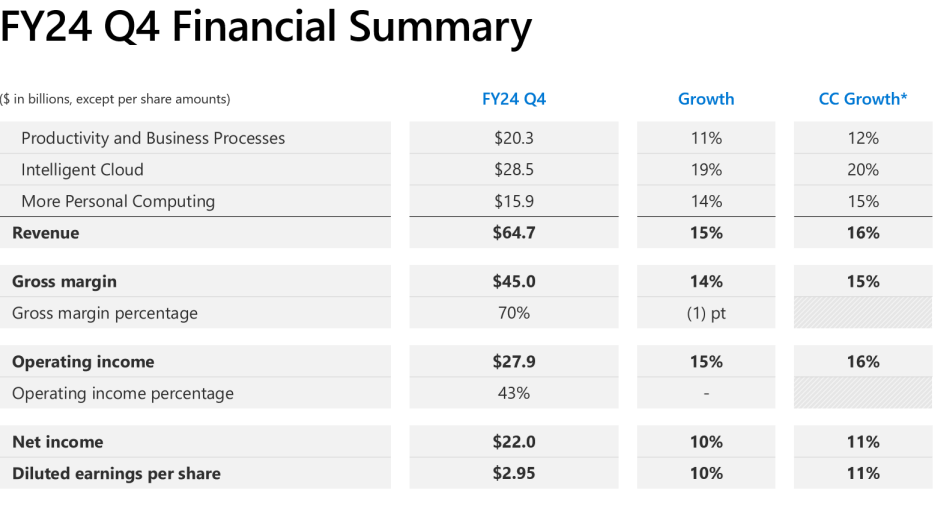This screenshot has height=522, width=952.
Task: Click the FY24 Q4 column header
Action: [x=514, y=99]
